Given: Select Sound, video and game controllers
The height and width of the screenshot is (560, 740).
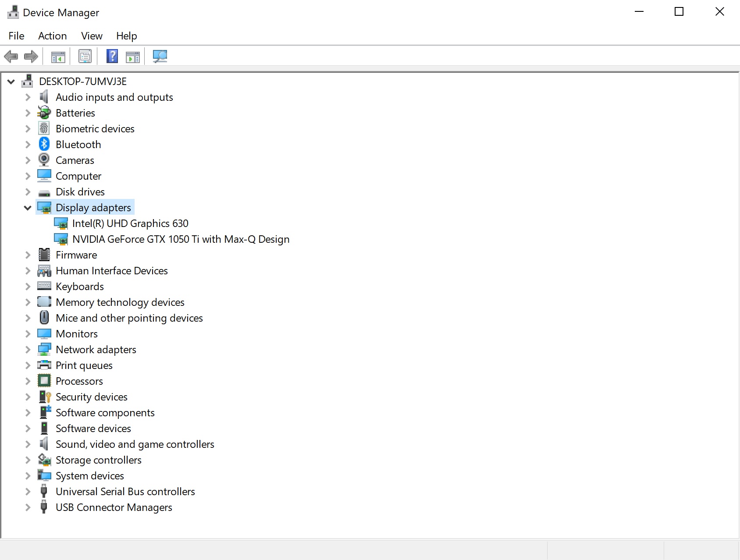Looking at the screenshot, I should click(135, 444).
